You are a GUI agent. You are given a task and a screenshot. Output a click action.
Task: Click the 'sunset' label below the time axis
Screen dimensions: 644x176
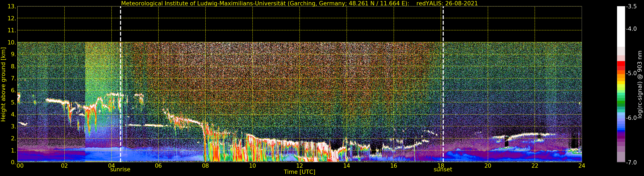pos(443,170)
